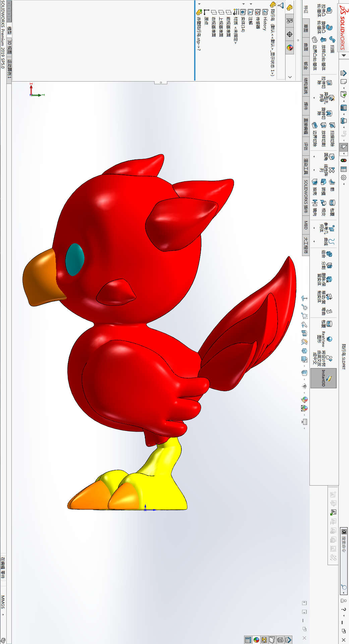The image size is (349, 644).
Task: Switch to the 草图 sketch tab
Action: tap(306, 28)
